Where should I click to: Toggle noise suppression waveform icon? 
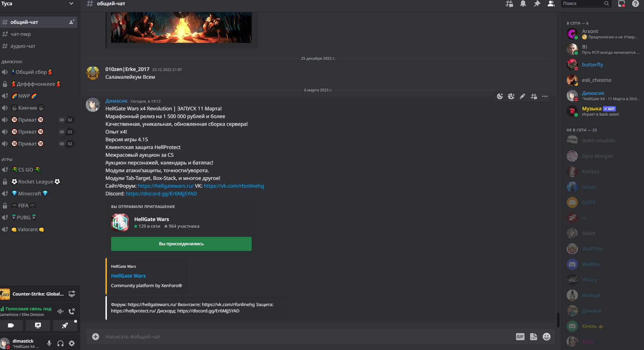pyautogui.click(x=60, y=311)
